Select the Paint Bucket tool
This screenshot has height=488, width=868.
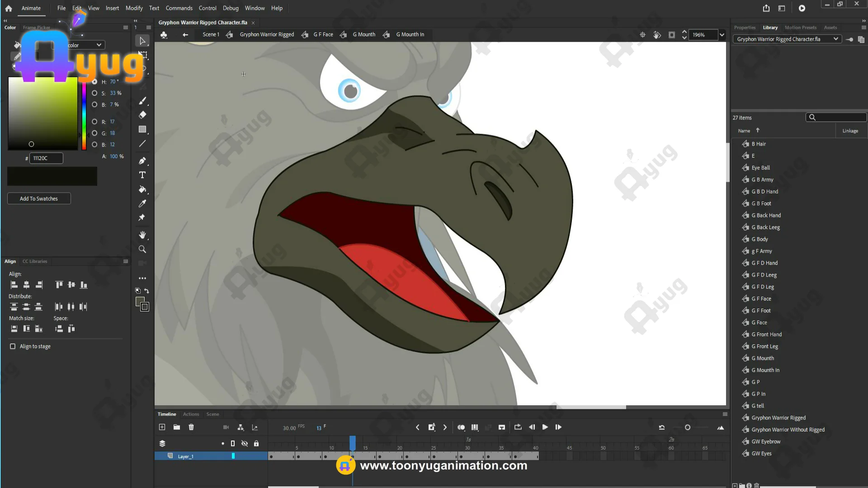pos(142,189)
